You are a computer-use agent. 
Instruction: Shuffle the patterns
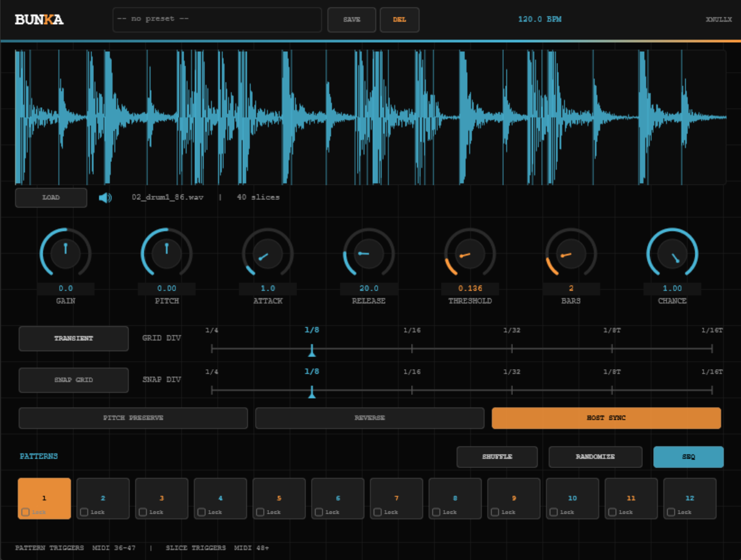coord(497,456)
